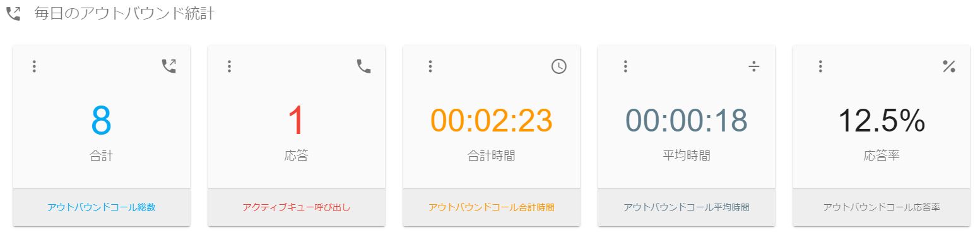Image resolution: width=980 pixels, height=232 pixels.
Task: Select the orange 00:02:23 total time value
Action: 491,121
